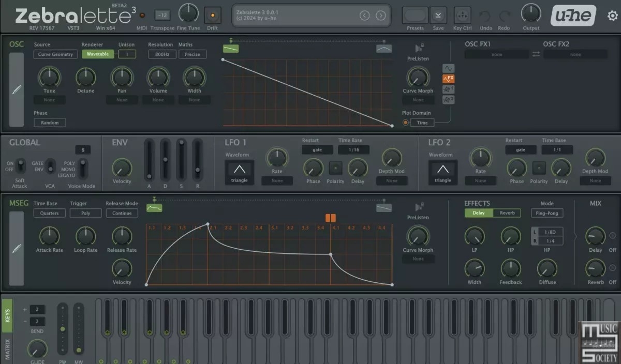This screenshot has width=621, height=364.
Task: Adjust the envelope S slider
Action: [181, 159]
